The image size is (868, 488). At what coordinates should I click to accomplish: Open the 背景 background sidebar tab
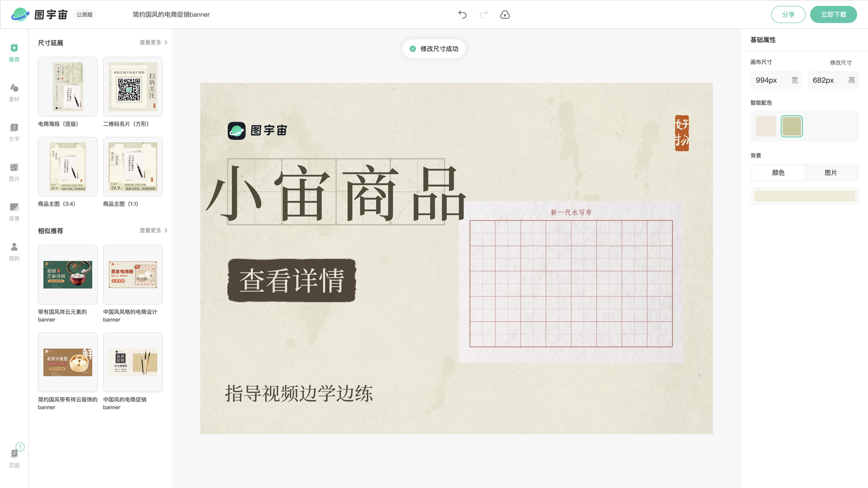[14, 212]
